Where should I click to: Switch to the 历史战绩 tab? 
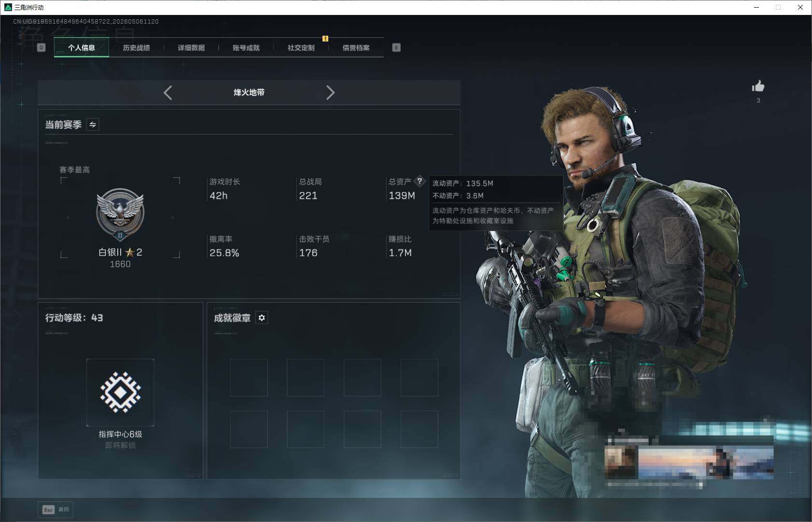pyautogui.click(x=136, y=48)
